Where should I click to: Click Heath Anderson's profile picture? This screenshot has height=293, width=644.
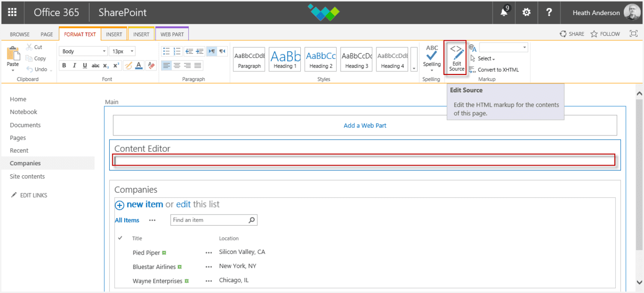[x=632, y=13]
